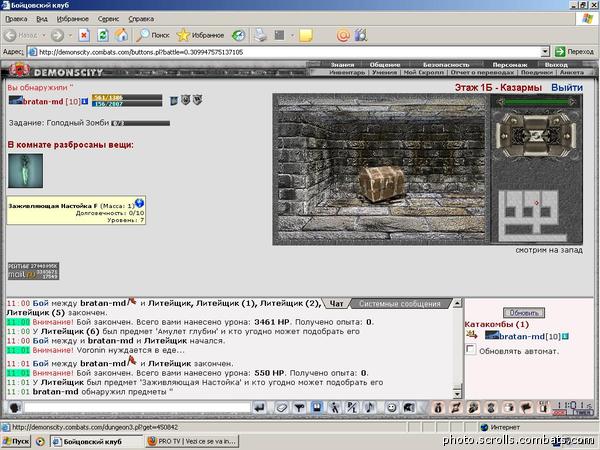The height and width of the screenshot is (450, 600).
Task: Switch to the Чат tab
Action: 336,304
